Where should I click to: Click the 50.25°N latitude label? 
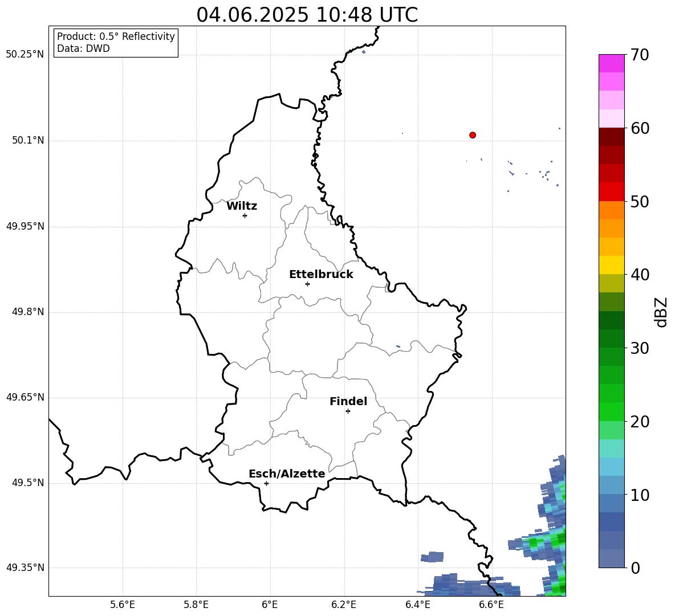[25, 55]
